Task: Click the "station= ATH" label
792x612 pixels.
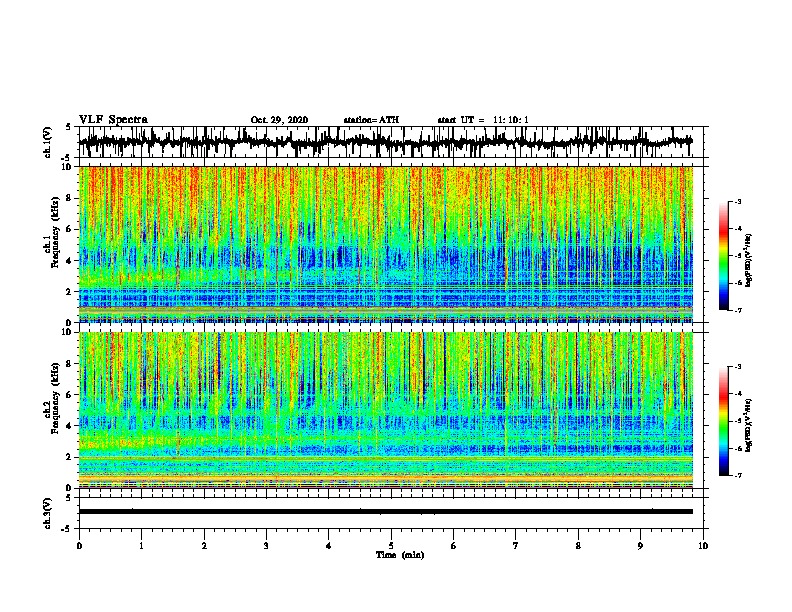Action: [371, 120]
